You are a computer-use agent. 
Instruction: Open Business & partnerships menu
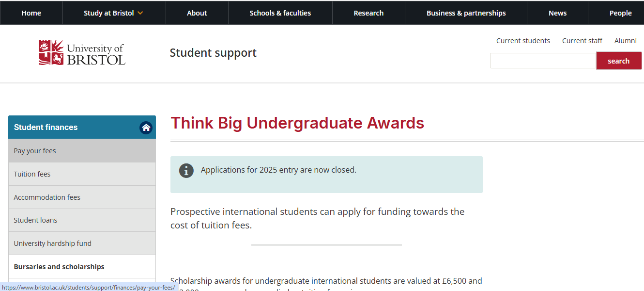click(466, 13)
